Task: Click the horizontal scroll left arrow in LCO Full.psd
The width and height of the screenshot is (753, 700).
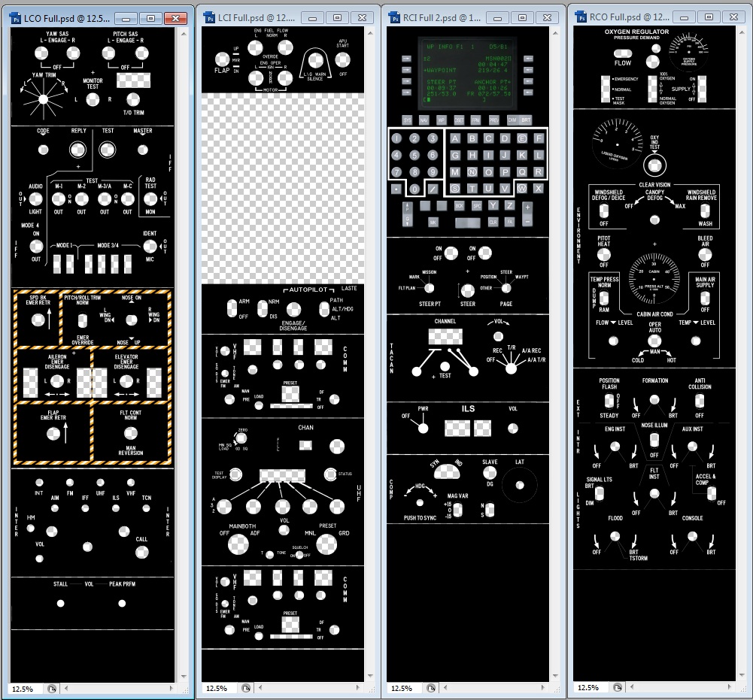Action: point(66,689)
